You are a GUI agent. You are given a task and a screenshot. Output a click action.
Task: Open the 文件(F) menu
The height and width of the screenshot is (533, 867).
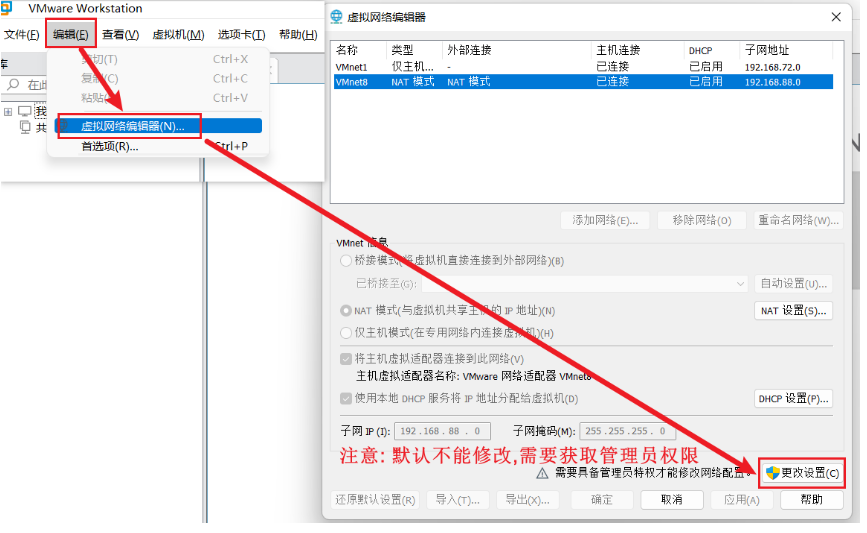[x=22, y=35]
